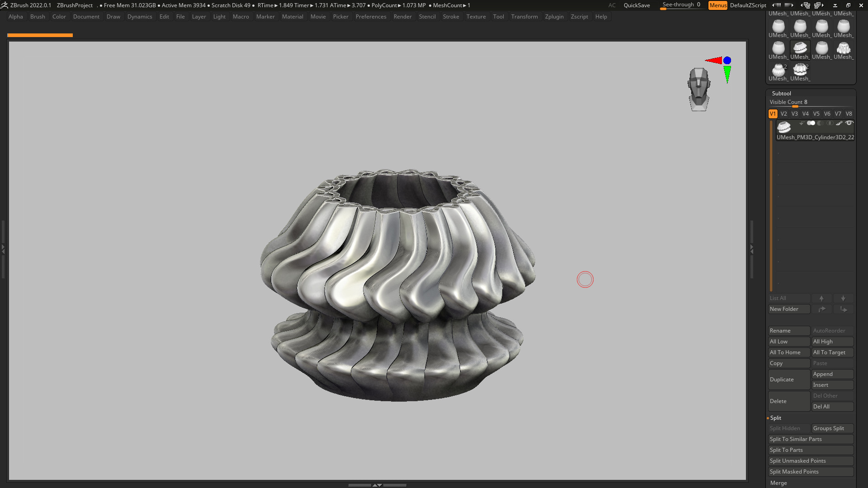Click the New Folder button
The width and height of the screenshot is (868, 488).
click(789, 309)
